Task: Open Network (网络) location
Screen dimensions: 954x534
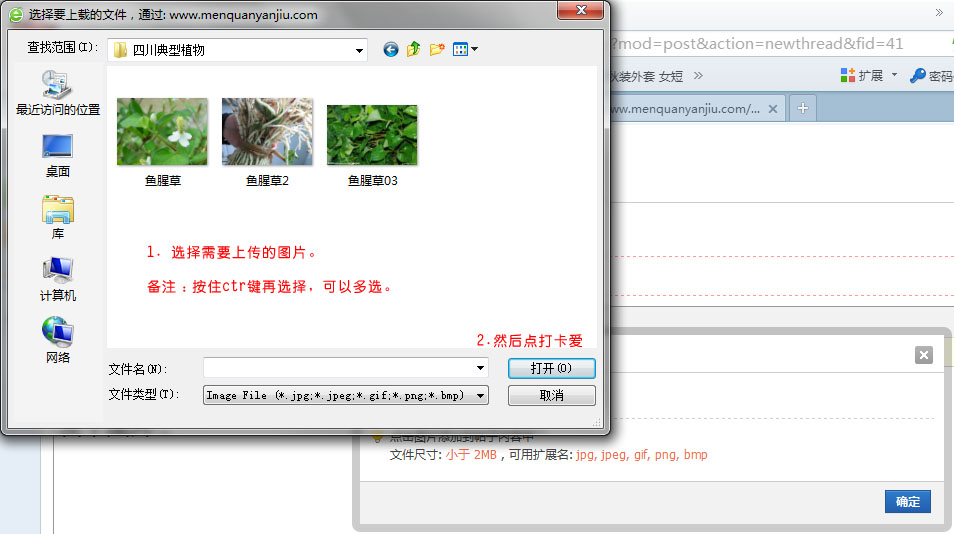Action: pos(58,341)
